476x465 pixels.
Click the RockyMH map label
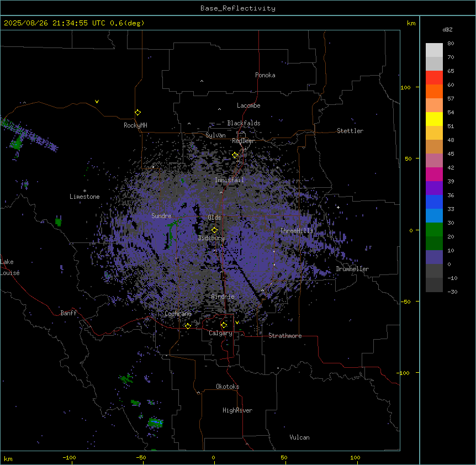pos(135,125)
